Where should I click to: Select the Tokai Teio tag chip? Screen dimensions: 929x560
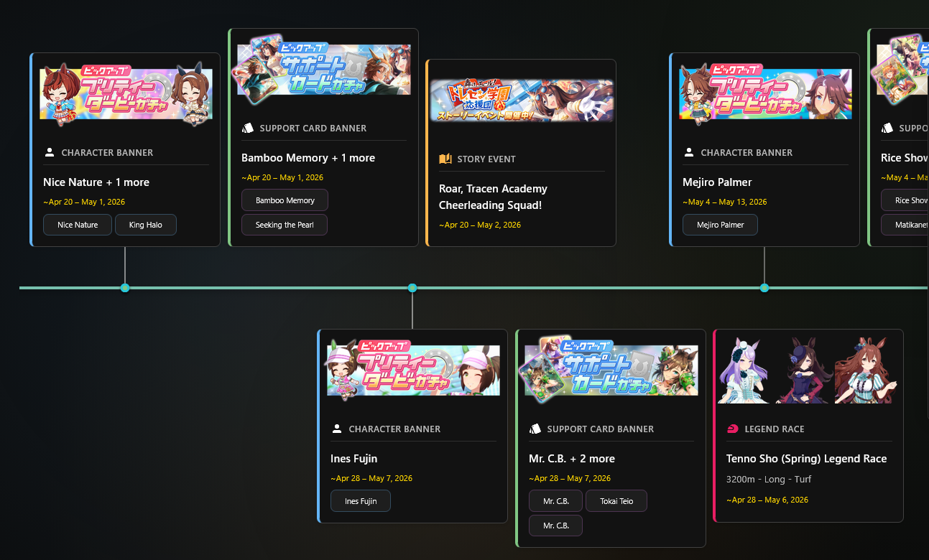click(x=616, y=501)
